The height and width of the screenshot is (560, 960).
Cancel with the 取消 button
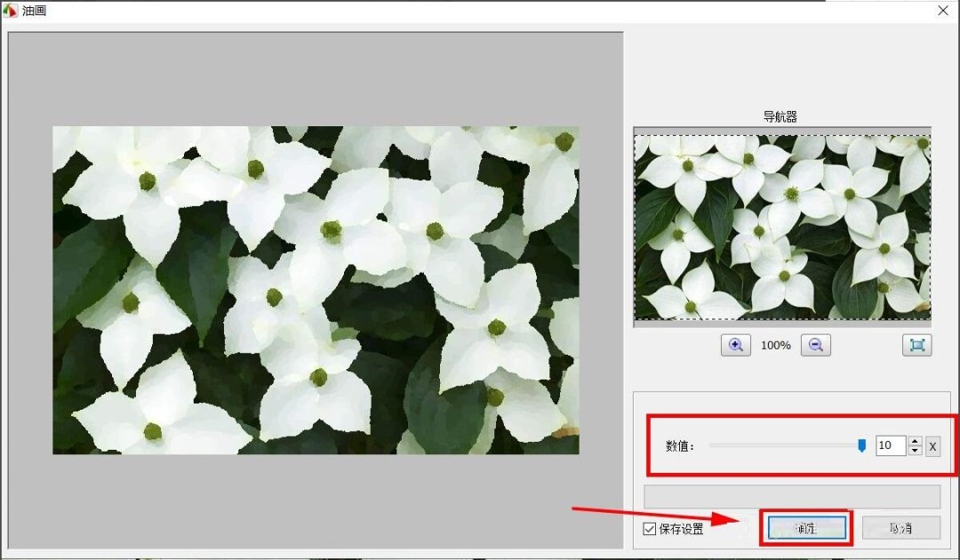click(900, 528)
